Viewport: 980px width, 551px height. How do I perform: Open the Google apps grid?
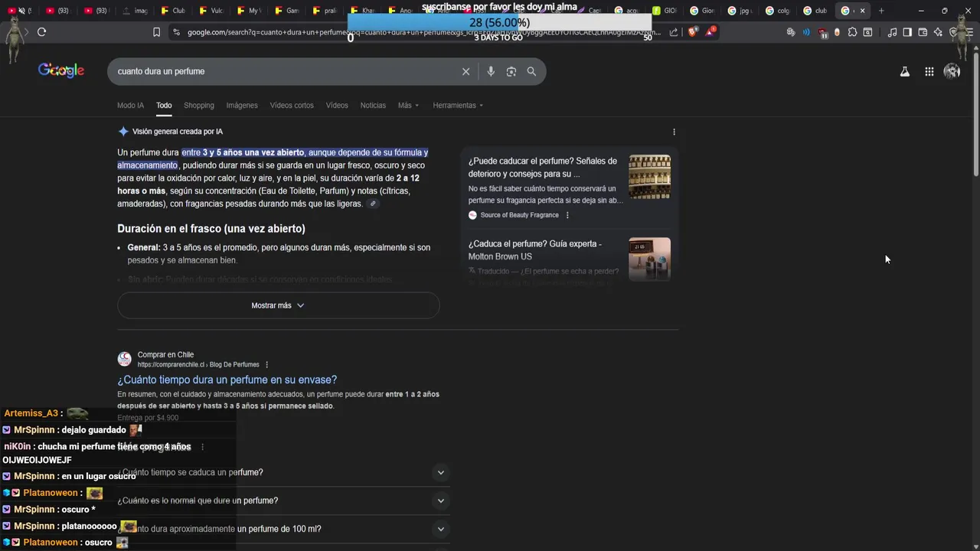click(x=929, y=71)
